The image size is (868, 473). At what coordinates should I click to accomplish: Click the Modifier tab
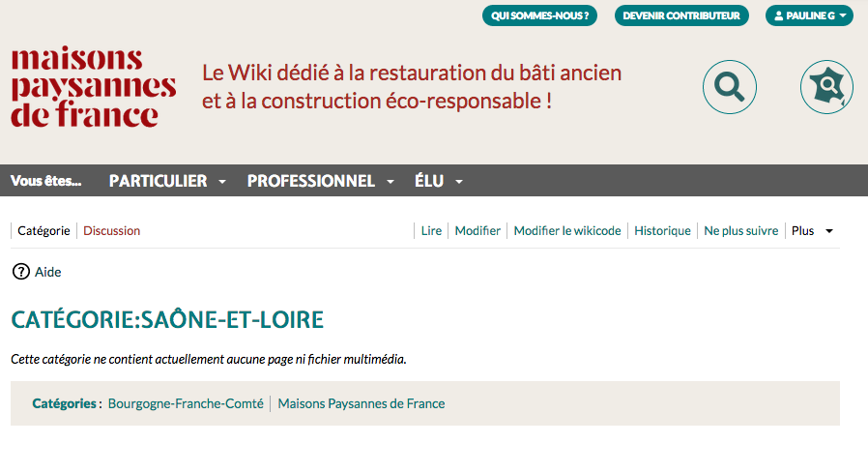coord(477,230)
